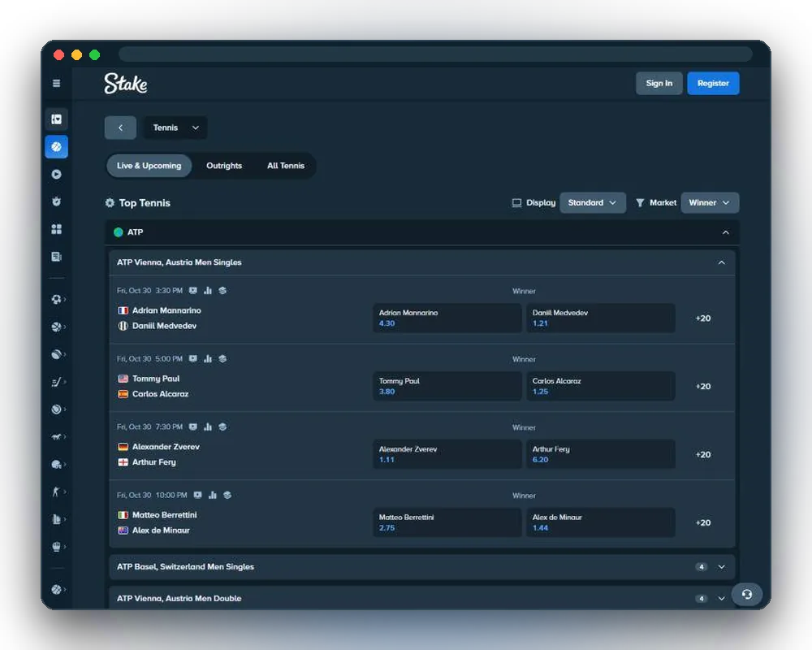Open the hamburger menu icon
The width and height of the screenshot is (812, 650).
(x=57, y=83)
